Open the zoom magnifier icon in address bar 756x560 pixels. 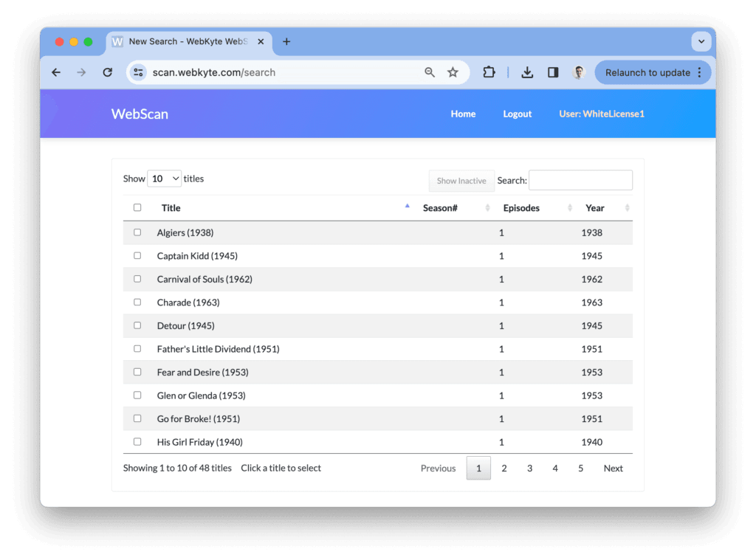coord(430,72)
